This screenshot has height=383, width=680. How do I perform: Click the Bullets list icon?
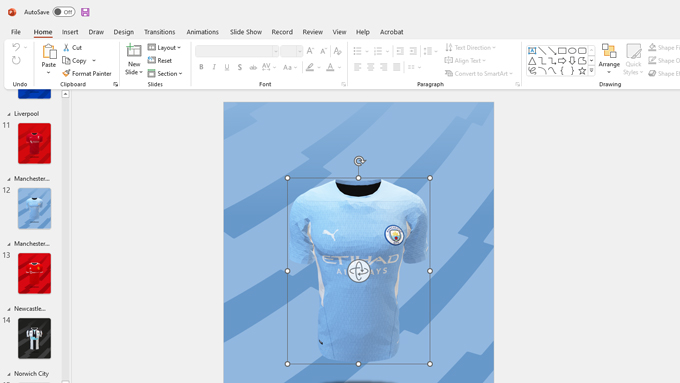pyautogui.click(x=357, y=51)
